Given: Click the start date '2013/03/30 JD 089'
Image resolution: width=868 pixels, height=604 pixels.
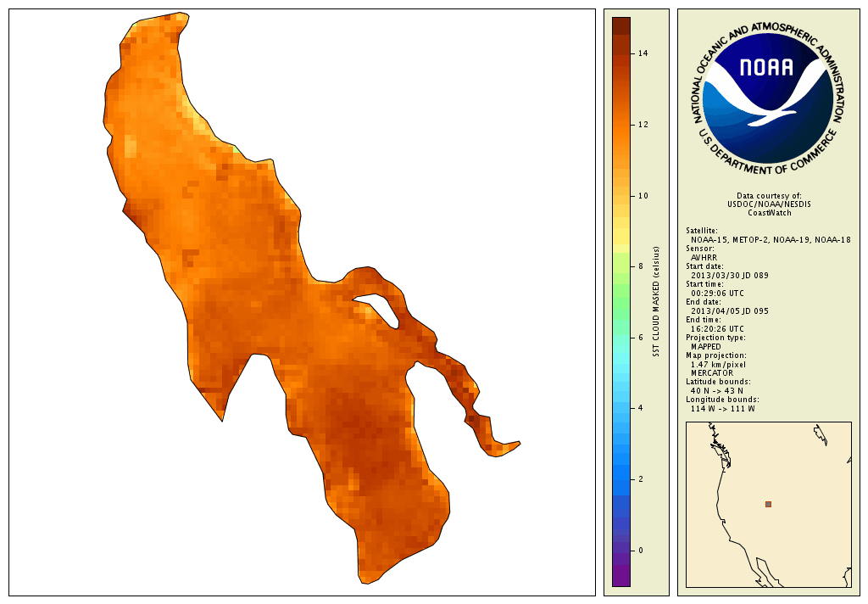Looking at the screenshot, I should (730, 276).
